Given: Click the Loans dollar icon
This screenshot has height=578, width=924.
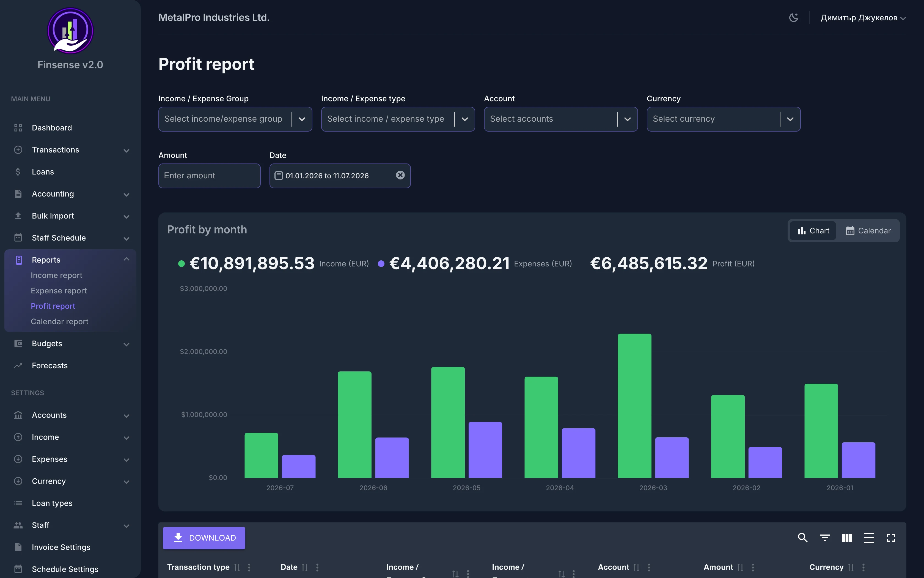Looking at the screenshot, I should pyautogui.click(x=18, y=172).
